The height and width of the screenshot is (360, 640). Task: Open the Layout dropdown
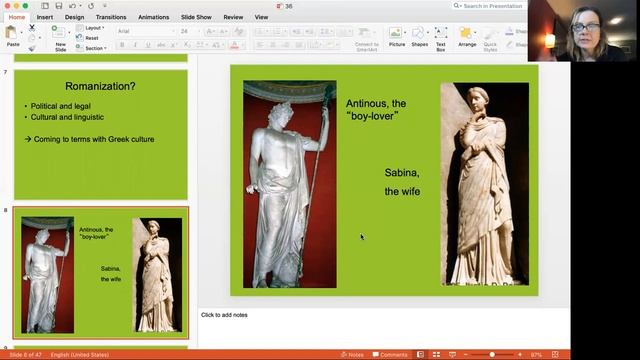pyautogui.click(x=90, y=28)
